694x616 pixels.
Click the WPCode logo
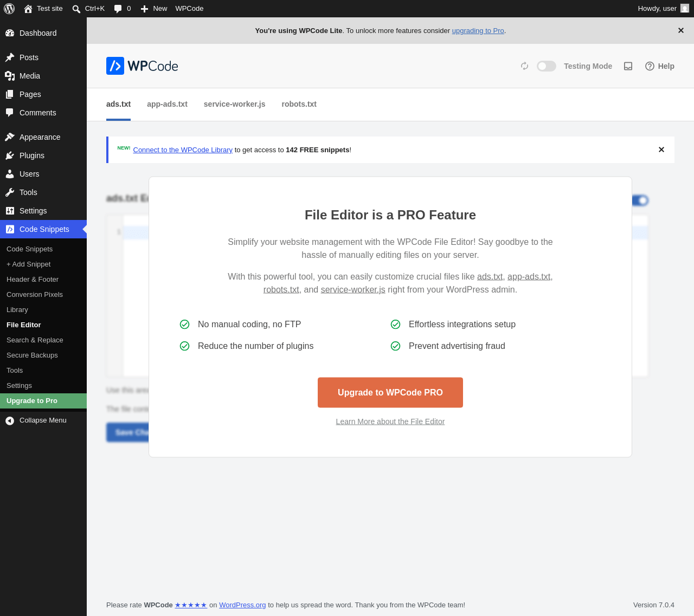point(142,66)
